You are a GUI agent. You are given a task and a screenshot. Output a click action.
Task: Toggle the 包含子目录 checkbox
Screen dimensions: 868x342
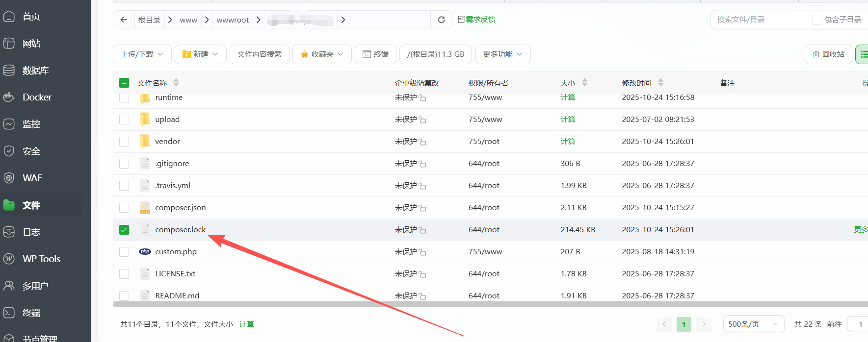(817, 20)
